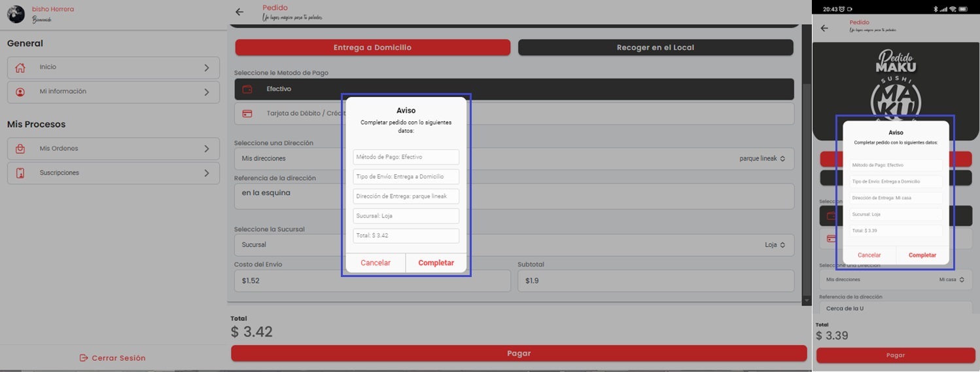Click the Suscripciones phone icon
980x372 pixels.
coord(20,173)
